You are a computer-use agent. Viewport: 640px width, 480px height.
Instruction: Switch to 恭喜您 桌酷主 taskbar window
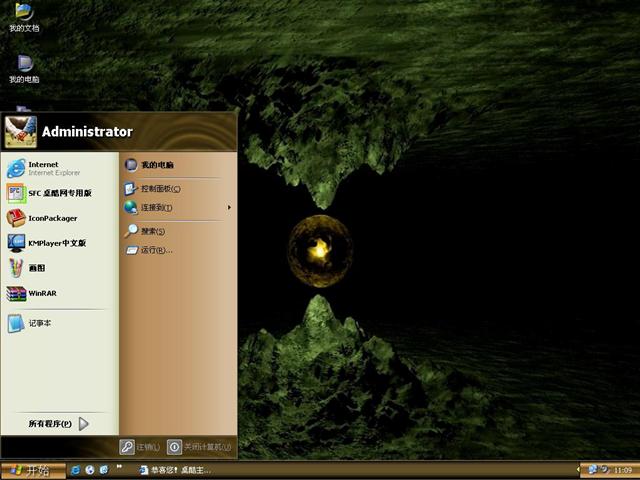(174, 469)
